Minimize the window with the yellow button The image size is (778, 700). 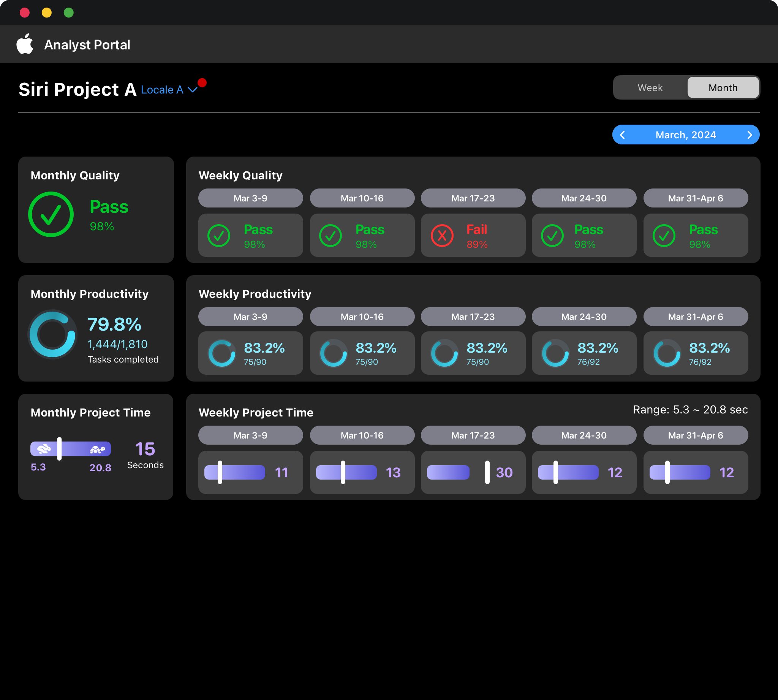(46, 13)
